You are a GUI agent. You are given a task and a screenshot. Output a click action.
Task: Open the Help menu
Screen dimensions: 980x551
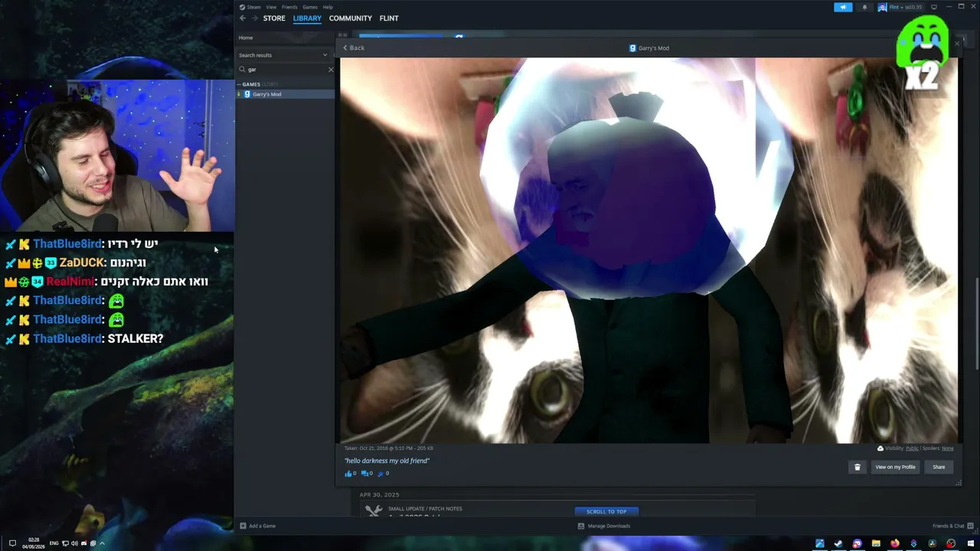pos(328,7)
